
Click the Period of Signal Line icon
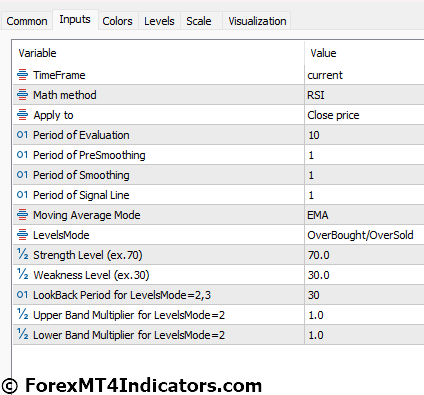[x=22, y=195]
